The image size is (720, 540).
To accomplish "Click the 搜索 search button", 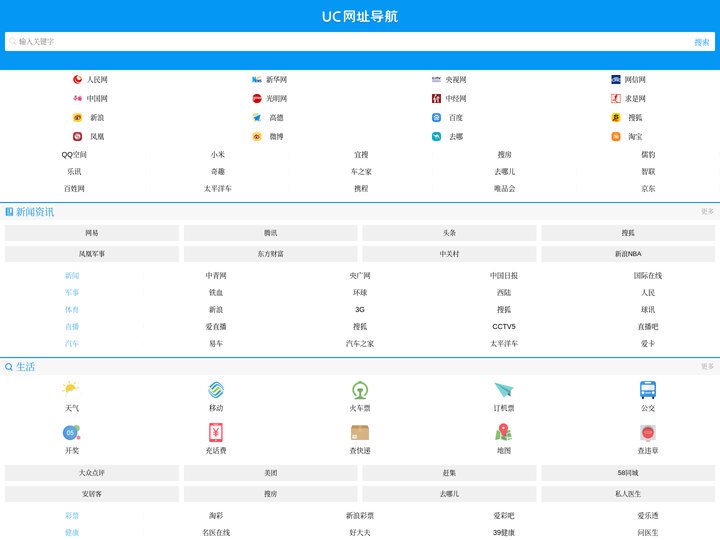I will point(702,42).
